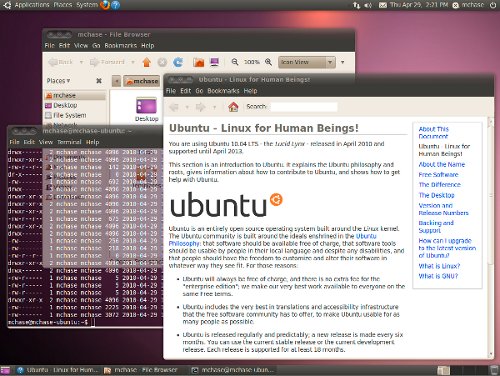The width and height of the screenshot is (500, 376).
Task: Open the Trash icon in the bottom panel
Action: tap(495, 370)
